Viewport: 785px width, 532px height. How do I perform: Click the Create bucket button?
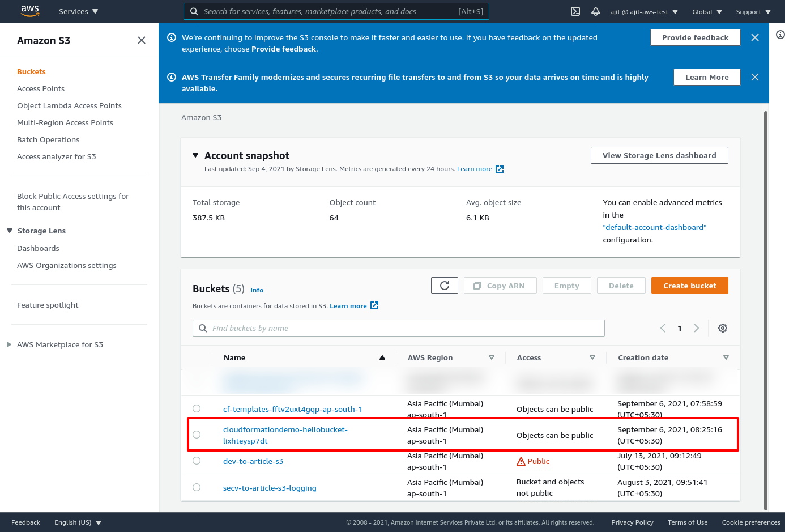(689, 286)
